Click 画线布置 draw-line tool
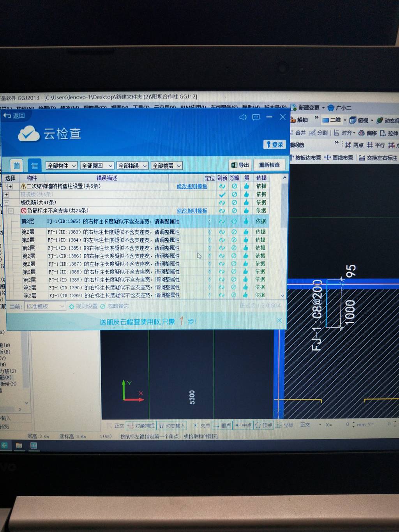399x532 pixels. point(339,157)
